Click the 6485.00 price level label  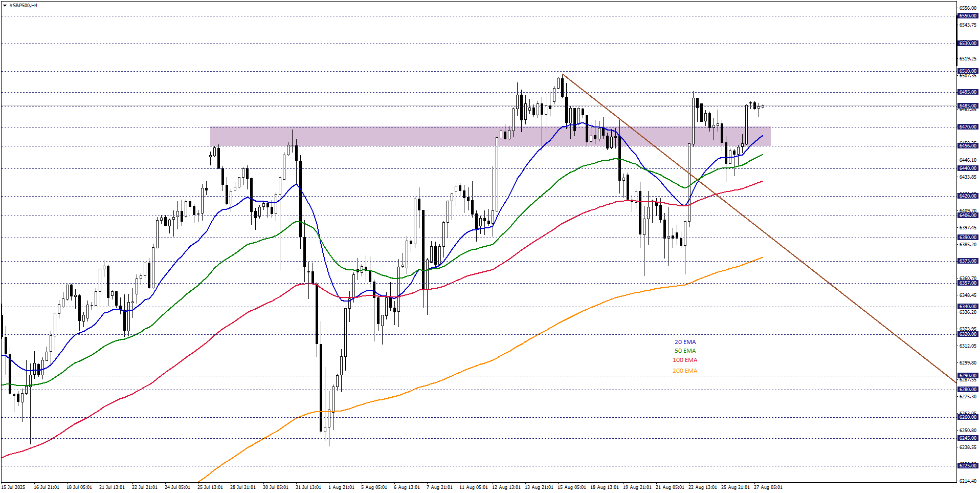pyautogui.click(x=968, y=106)
